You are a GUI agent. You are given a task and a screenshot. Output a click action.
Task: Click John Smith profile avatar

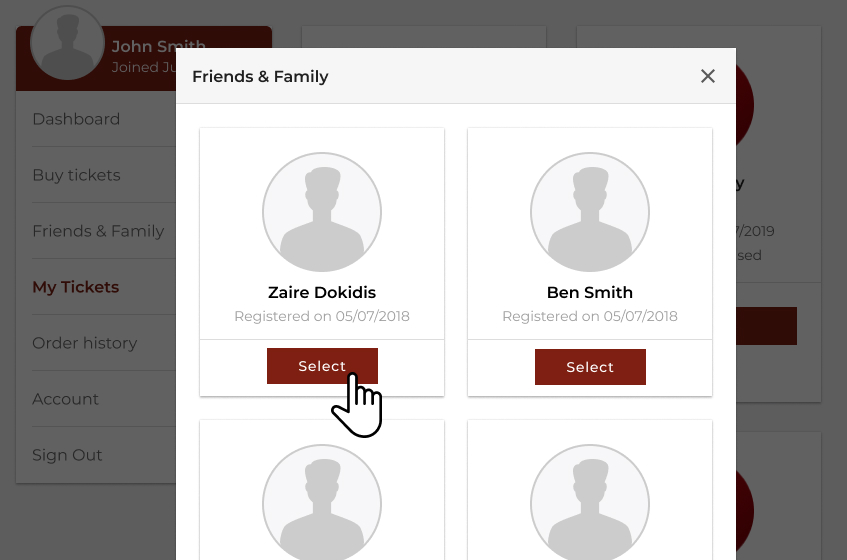(x=68, y=44)
